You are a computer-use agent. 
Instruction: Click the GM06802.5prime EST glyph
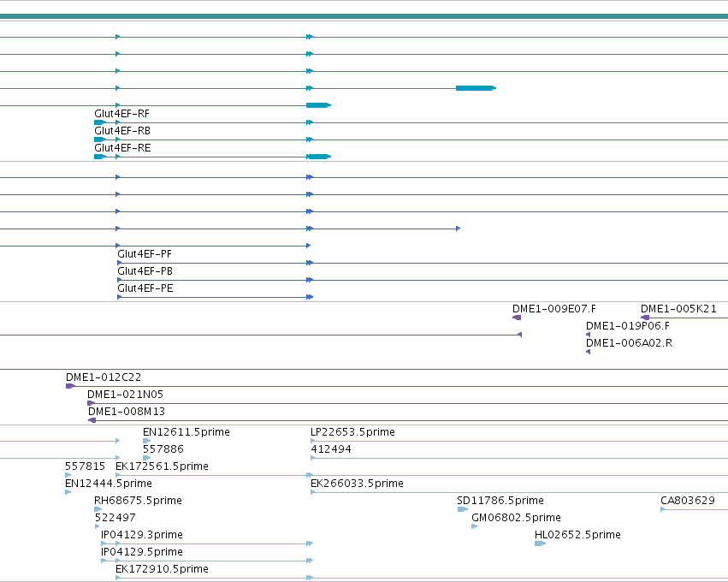(x=475, y=526)
